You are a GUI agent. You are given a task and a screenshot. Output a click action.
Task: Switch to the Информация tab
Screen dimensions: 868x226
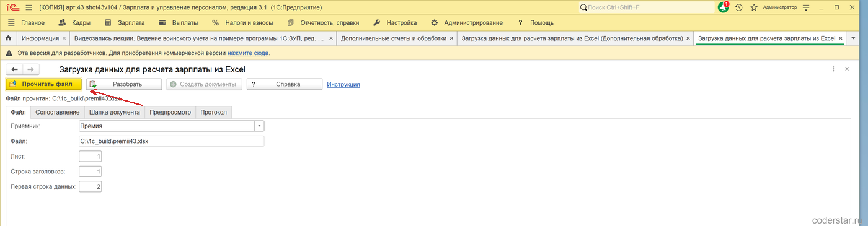[40, 38]
